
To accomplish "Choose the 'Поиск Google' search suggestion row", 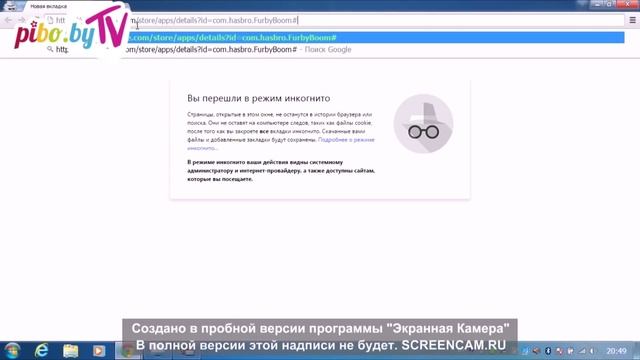I will (335, 49).
